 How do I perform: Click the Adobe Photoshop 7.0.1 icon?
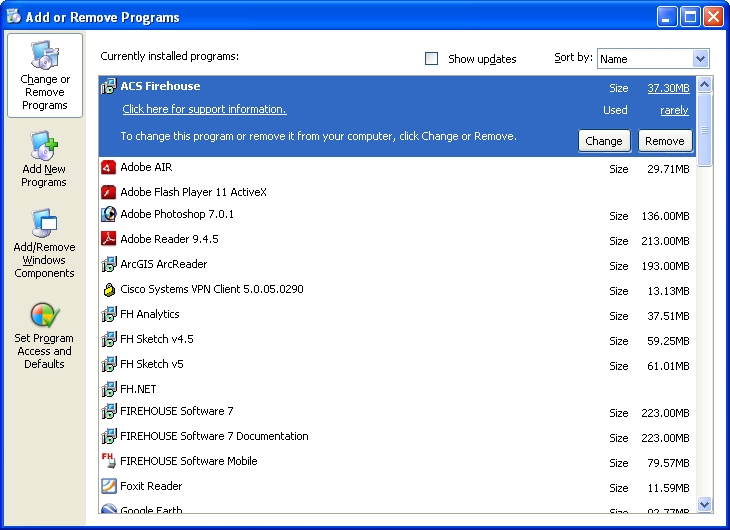tap(108, 214)
